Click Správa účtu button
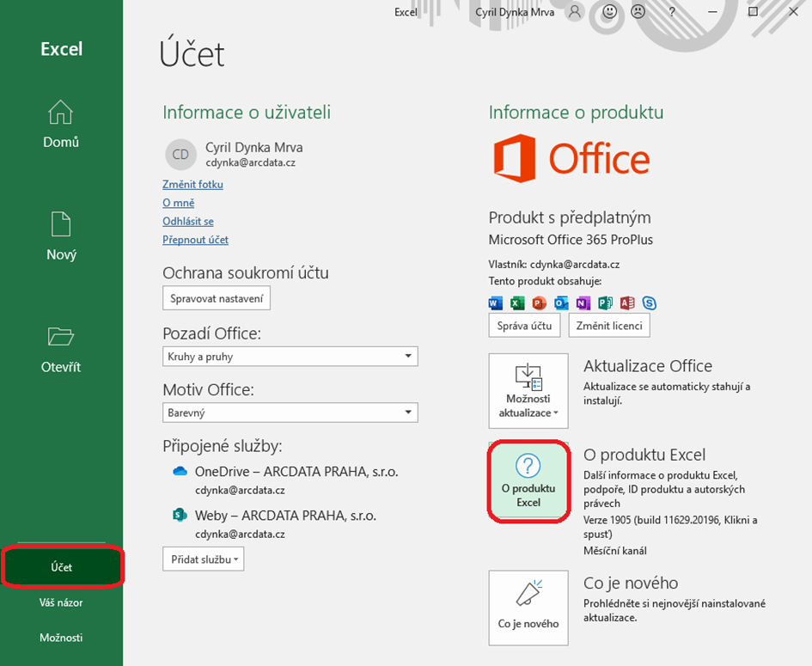 point(525,326)
